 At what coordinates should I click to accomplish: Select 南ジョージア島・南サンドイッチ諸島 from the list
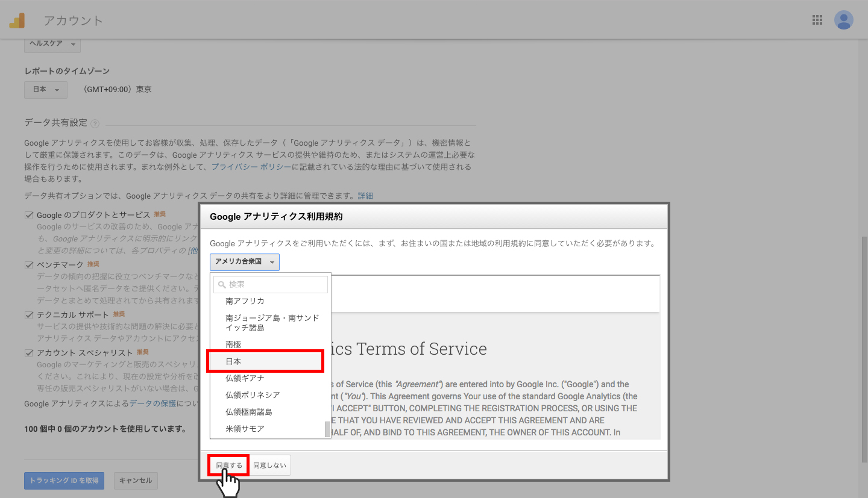tap(270, 323)
